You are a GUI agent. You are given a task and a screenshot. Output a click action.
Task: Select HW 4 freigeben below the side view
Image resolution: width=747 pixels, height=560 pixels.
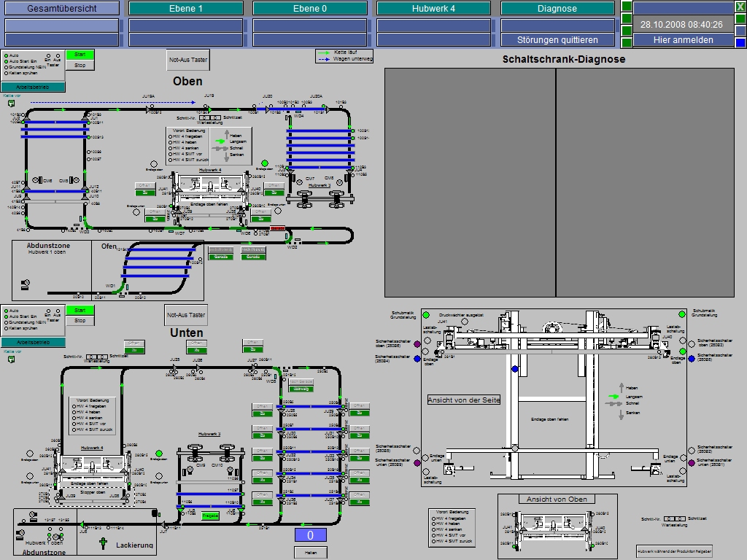pyautogui.click(x=433, y=518)
